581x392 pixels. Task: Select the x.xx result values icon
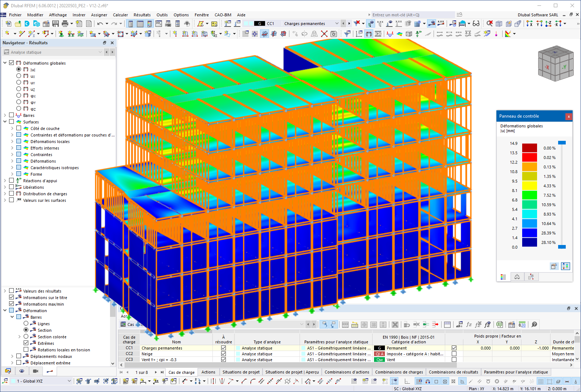(441, 23)
